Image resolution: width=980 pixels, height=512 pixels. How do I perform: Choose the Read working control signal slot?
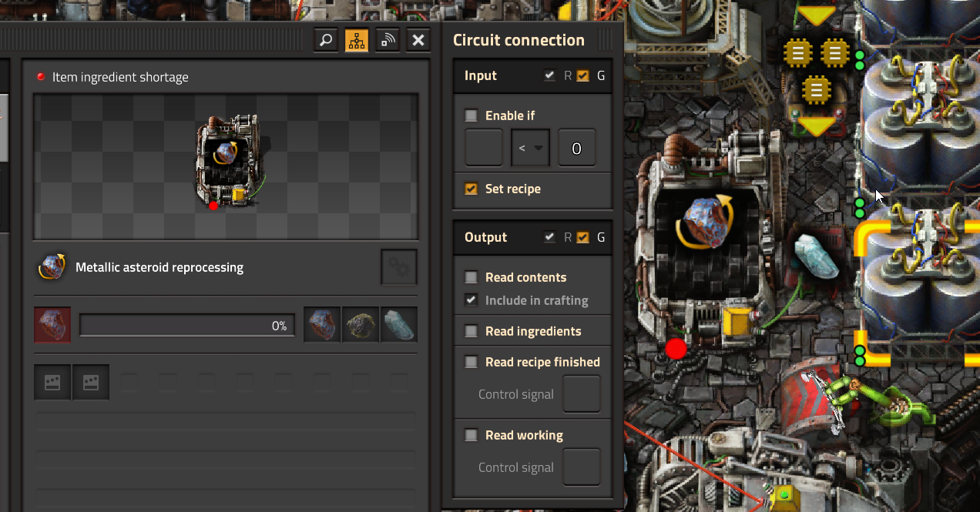click(582, 467)
